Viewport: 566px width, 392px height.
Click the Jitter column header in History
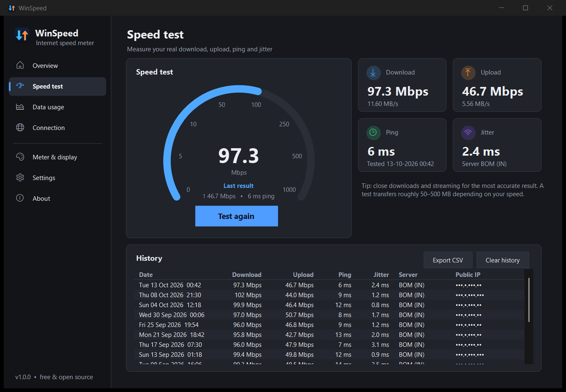tap(381, 275)
